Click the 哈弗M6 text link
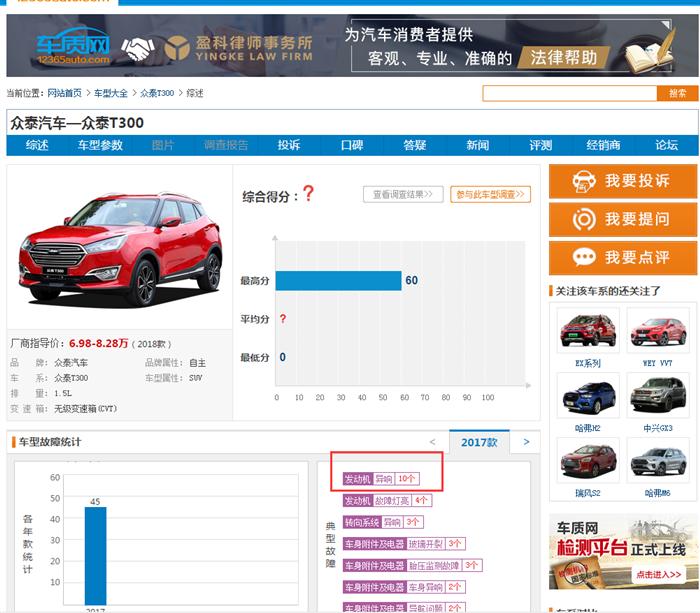Image resolution: width=700 pixels, height=613 pixels. point(658,493)
